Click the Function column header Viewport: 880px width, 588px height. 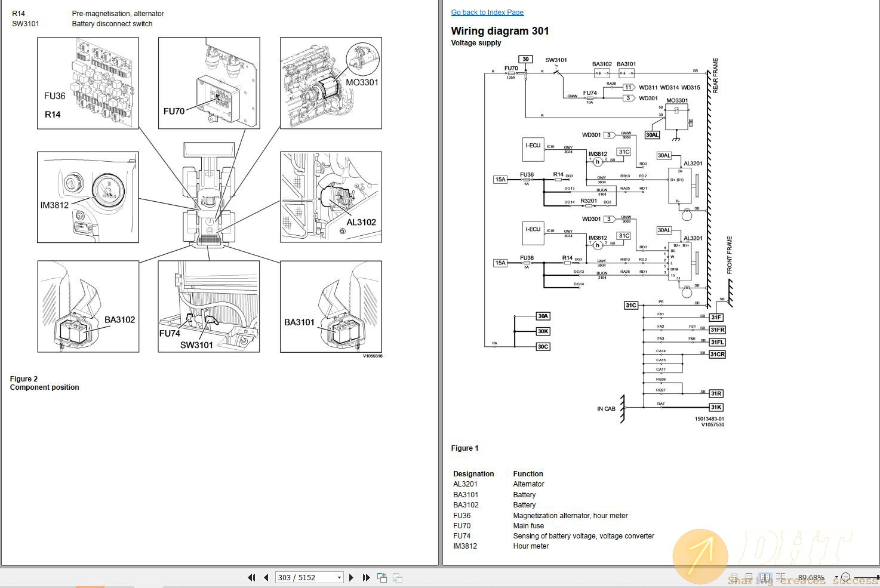tap(528, 474)
